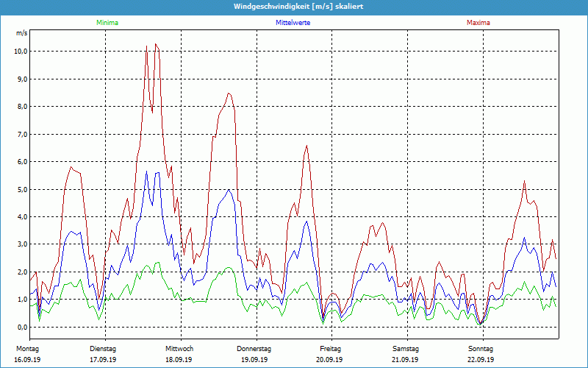The image size is (588, 368).
Task: Click the date 17.09.19
Action: (x=103, y=360)
